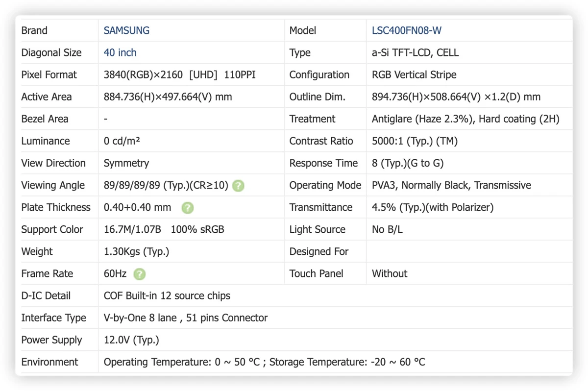Click the Outline Dim. value cell
Viewport: 588px width, 391px height.
pos(469,97)
